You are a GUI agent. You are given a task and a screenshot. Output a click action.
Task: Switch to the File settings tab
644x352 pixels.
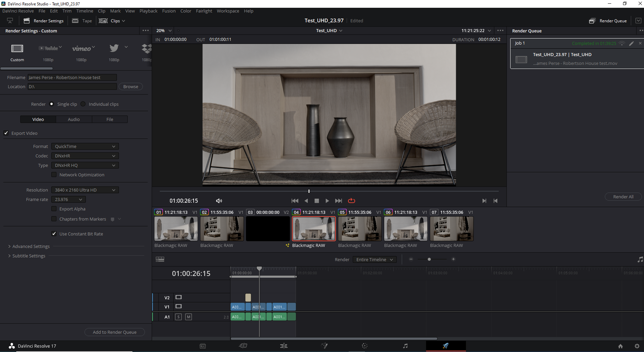click(110, 119)
